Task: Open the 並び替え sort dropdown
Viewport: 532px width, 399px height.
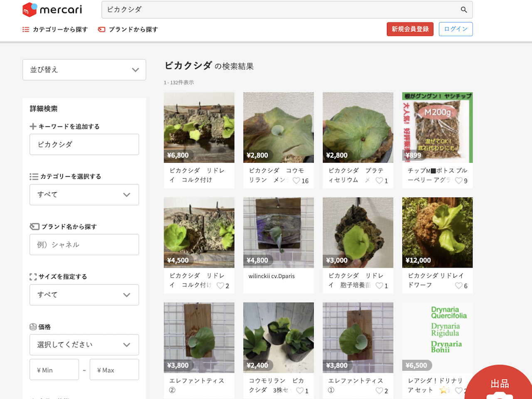Action: 84,70
